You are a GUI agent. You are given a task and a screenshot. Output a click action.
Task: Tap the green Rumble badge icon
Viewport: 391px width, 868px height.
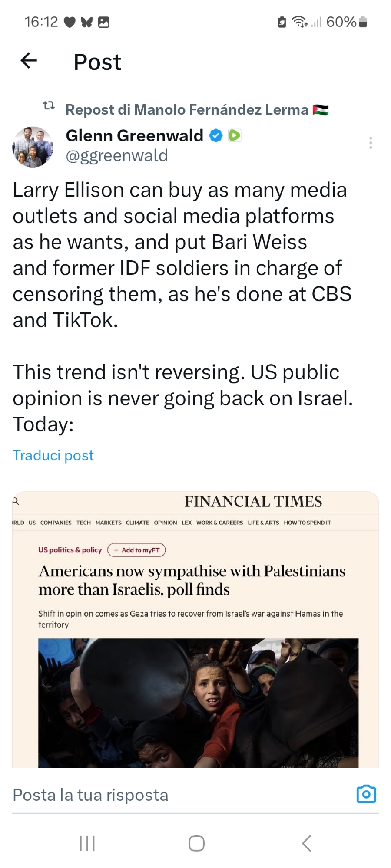235,136
